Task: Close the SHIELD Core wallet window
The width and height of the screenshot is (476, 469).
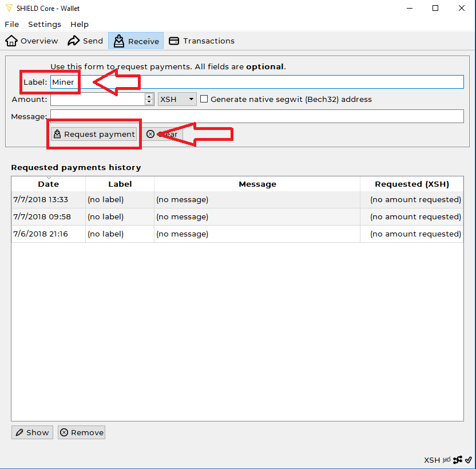Action: (x=462, y=8)
